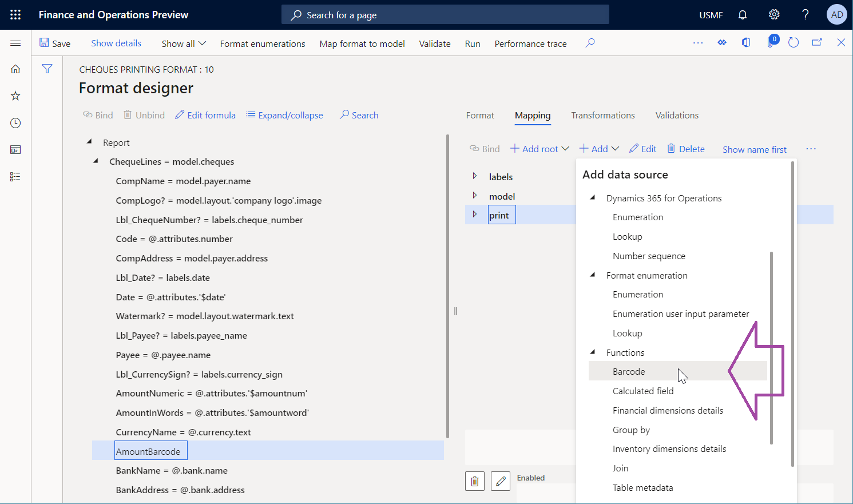Open Recent clock in sidebar
Screen dimensions: 853x504
tap(15, 123)
